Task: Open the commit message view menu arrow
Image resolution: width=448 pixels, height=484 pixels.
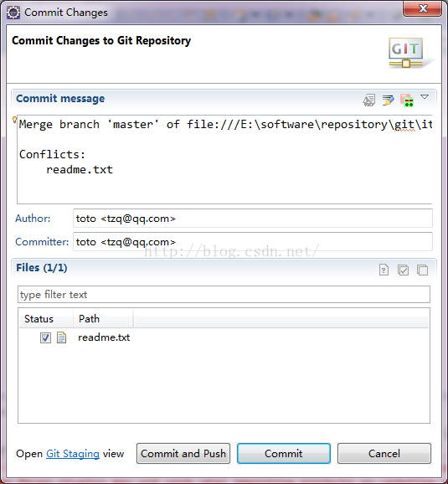Action: point(425,97)
